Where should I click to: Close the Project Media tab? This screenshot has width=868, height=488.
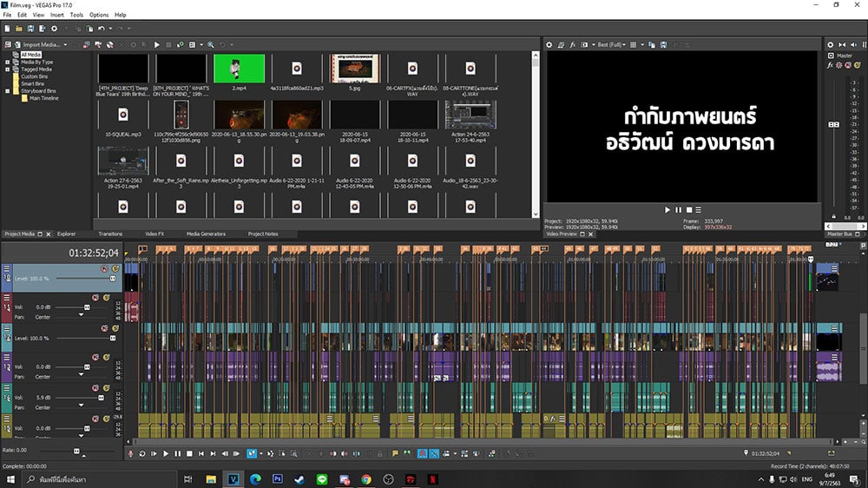point(48,234)
